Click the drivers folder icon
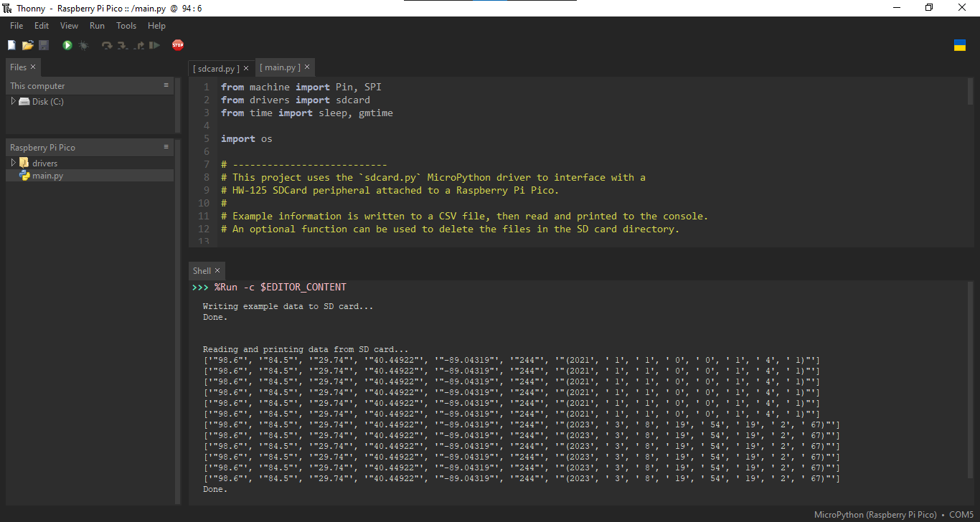This screenshot has width=980, height=522. coord(24,163)
